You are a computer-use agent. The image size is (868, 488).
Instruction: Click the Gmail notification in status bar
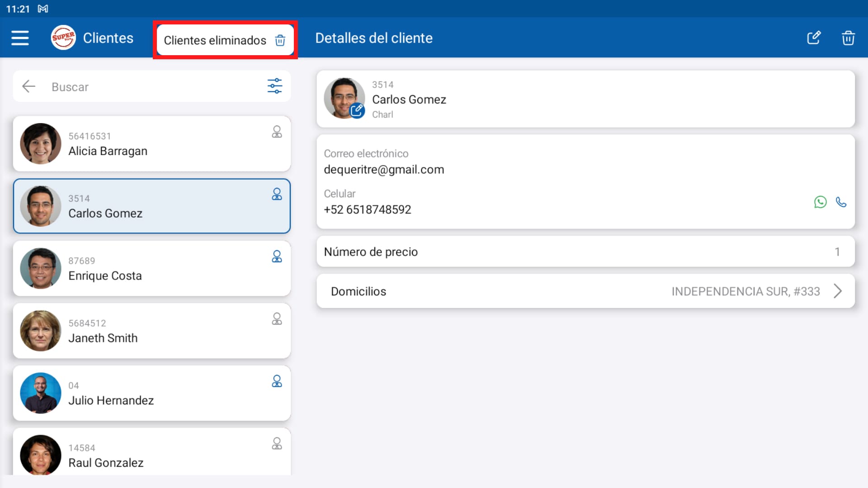(x=43, y=9)
